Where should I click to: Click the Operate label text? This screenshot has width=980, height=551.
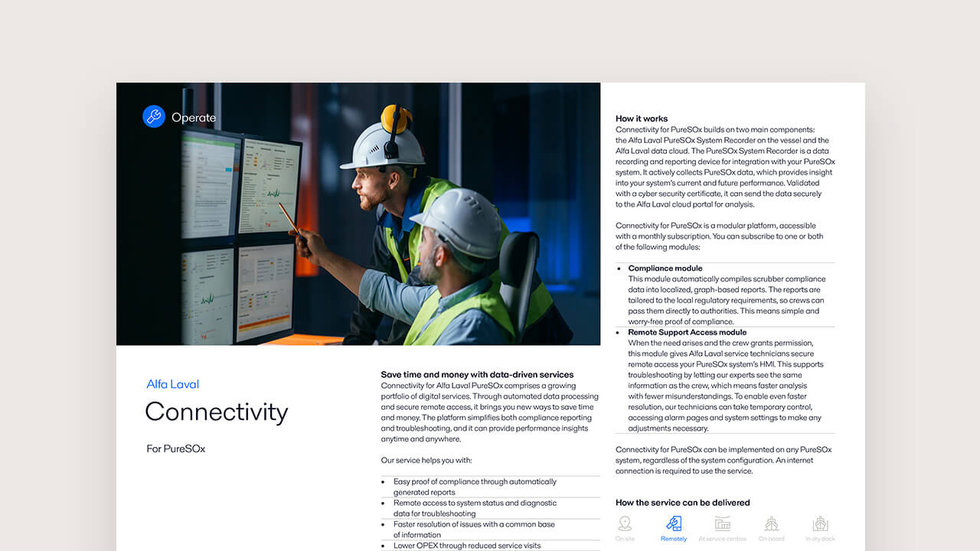click(x=194, y=117)
